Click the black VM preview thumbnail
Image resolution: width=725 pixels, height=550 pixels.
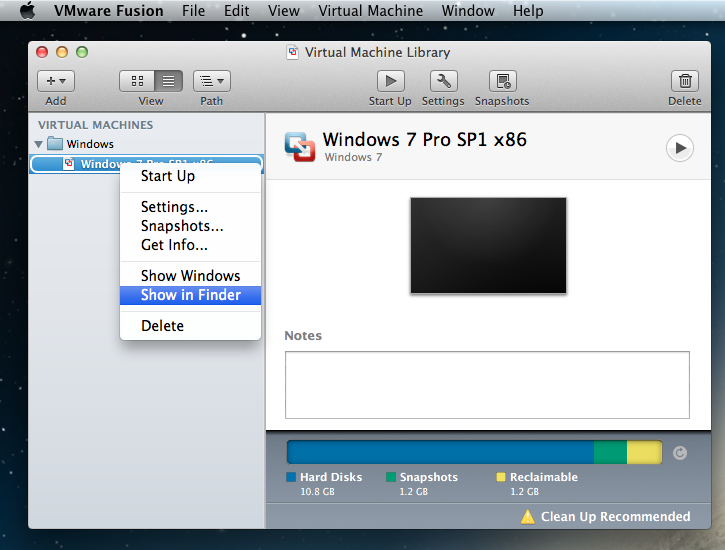[488, 245]
